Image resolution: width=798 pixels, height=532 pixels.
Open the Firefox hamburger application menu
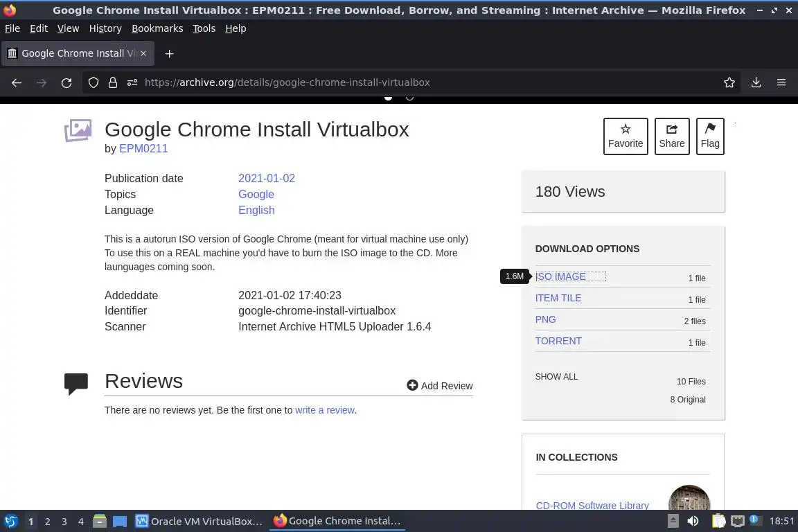tap(781, 82)
